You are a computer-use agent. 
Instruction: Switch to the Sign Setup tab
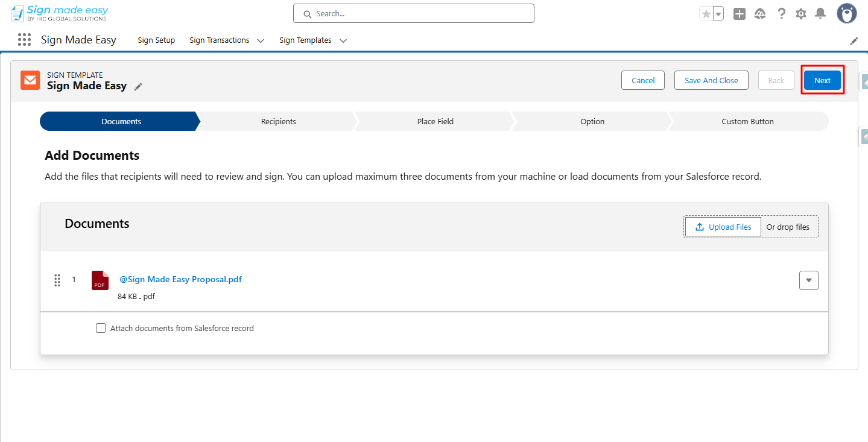tap(156, 40)
